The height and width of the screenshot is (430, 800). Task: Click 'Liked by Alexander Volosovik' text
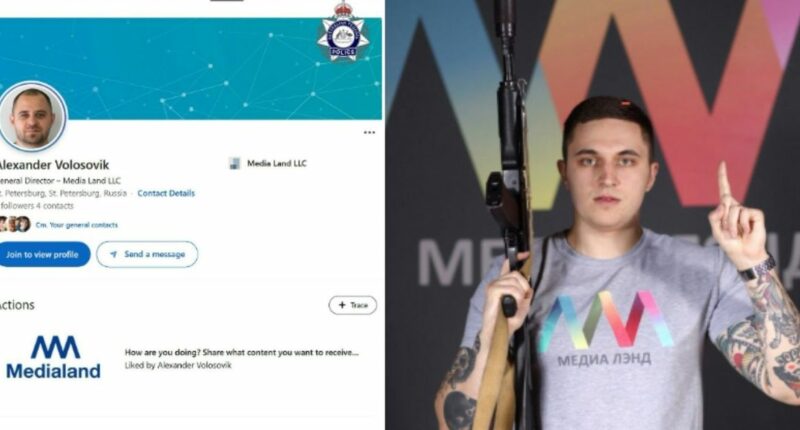point(178,365)
